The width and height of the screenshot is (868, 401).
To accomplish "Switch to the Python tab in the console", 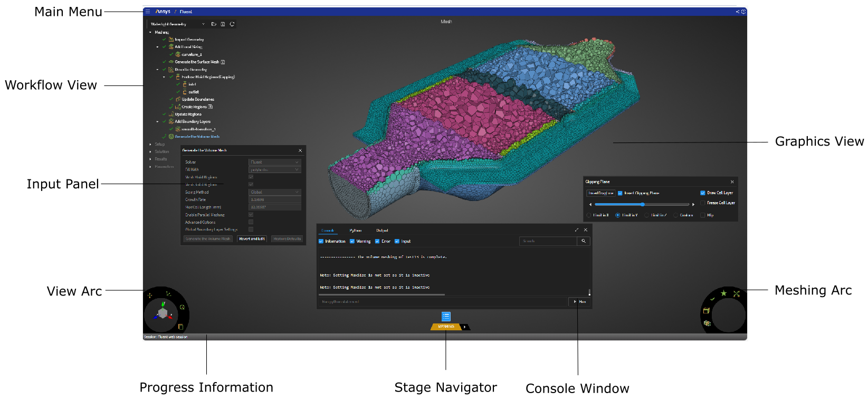I will pos(356,231).
